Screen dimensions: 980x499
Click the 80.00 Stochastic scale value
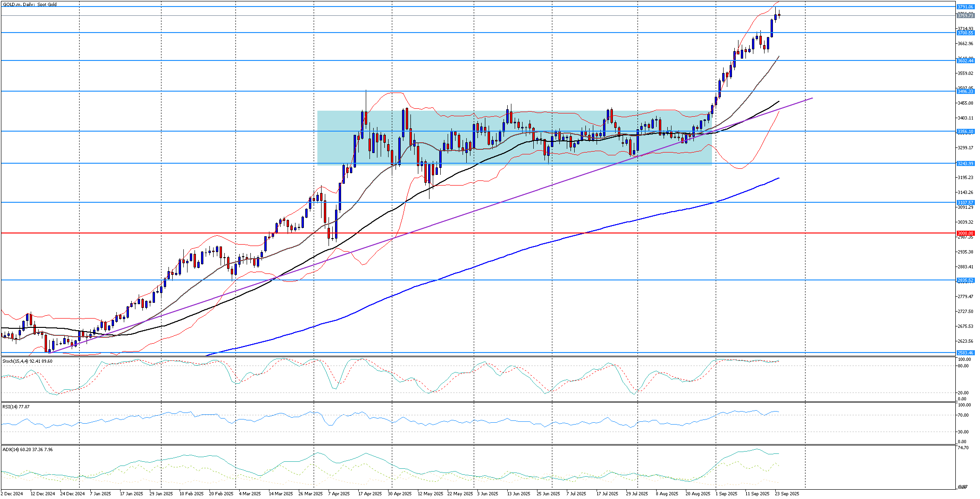[962, 366]
